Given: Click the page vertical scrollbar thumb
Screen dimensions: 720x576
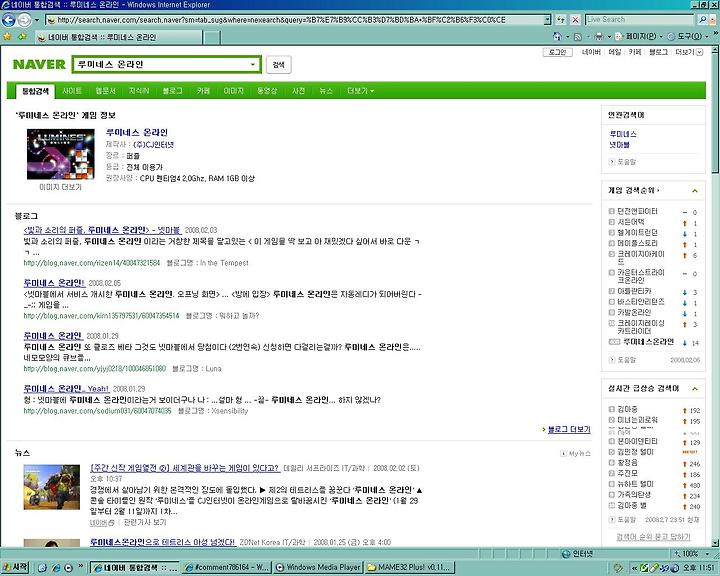Looking at the screenshot, I should 715,113.
